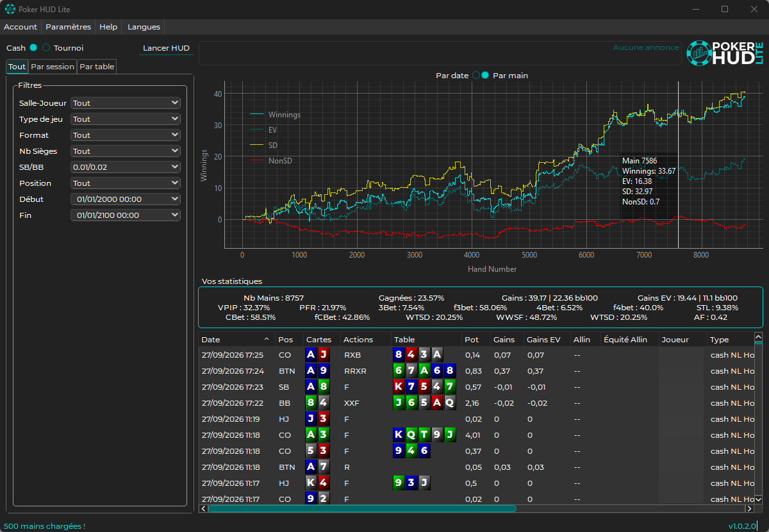769x532 pixels.
Task: Click the Poker HUD Lite logo
Action: pos(725,53)
